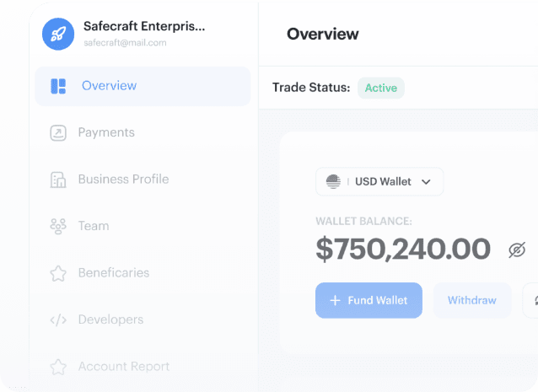Hide the wallet balance with the eye icon

click(x=517, y=250)
